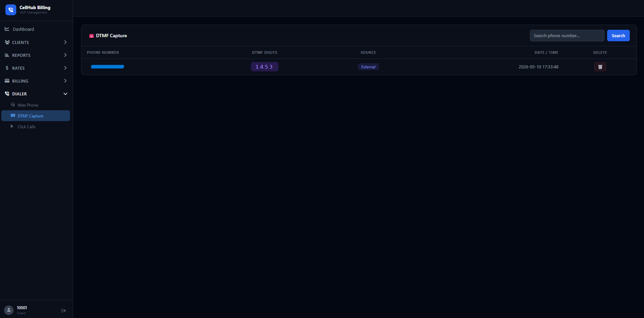This screenshot has width=644, height=318.
Task: Click the Dashboard chart icon
Action: click(7, 29)
